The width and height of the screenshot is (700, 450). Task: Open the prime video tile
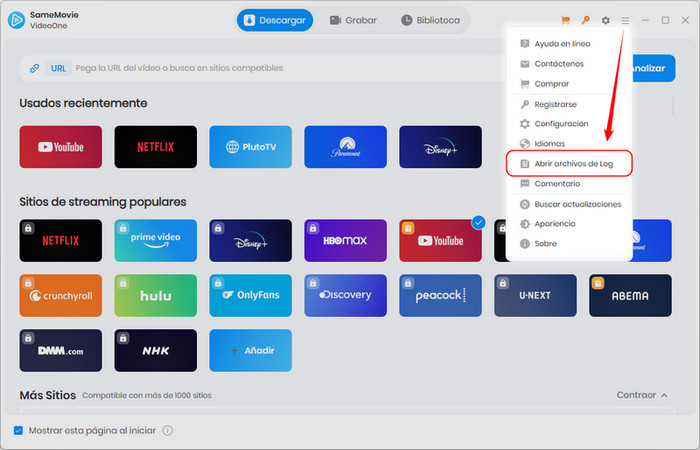tap(155, 241)
